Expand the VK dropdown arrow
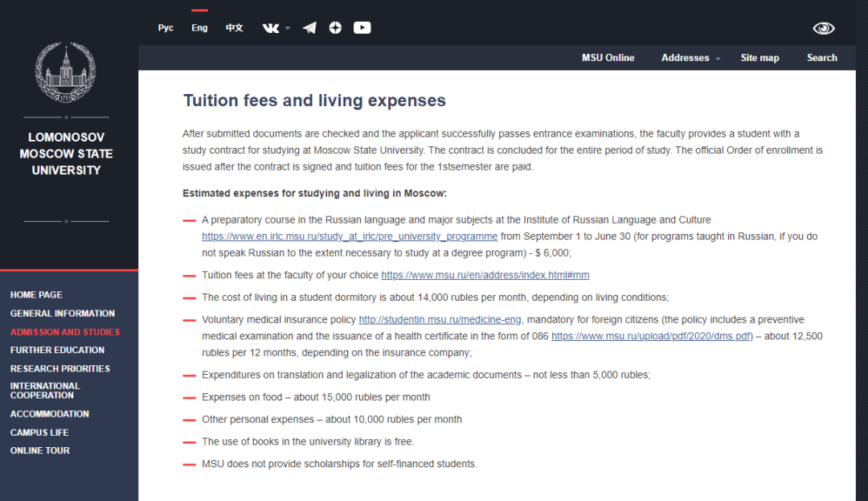868x501 pixels. point(288,29)
